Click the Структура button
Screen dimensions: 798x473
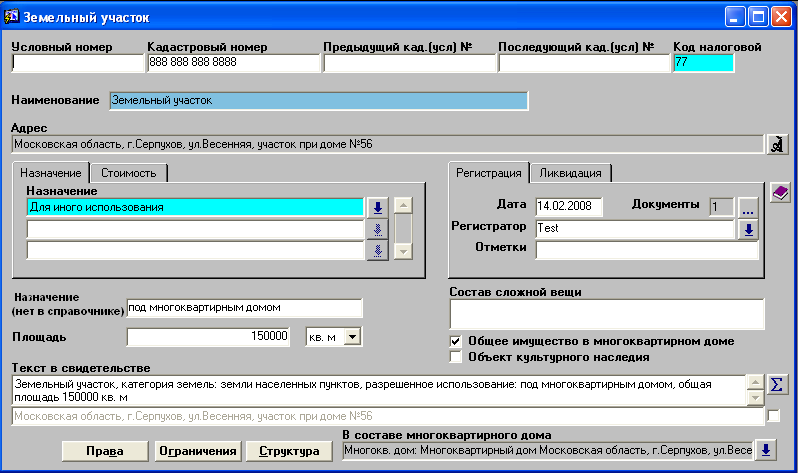pos(289,451)
